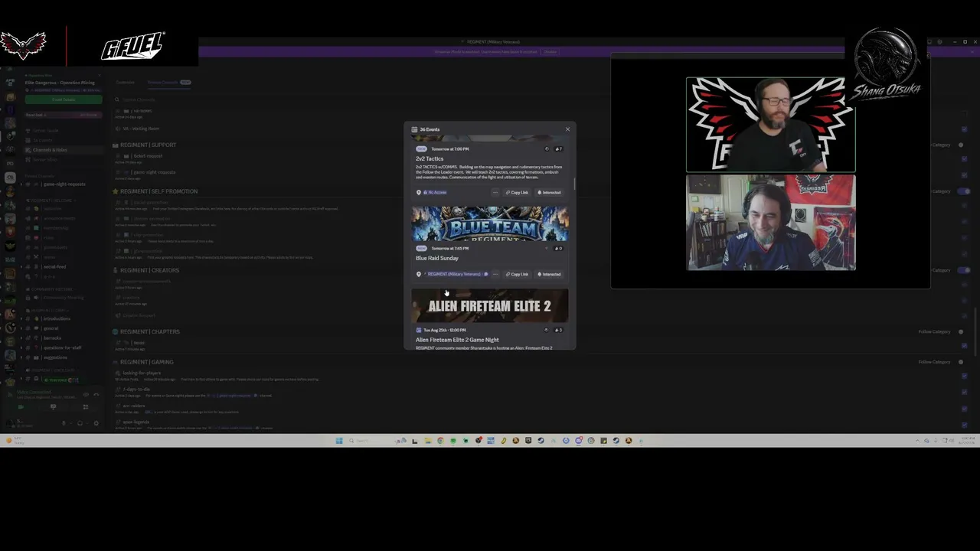Select the REGIMENT | CHAPTERS category heading
980x551 pixels.
149,331
